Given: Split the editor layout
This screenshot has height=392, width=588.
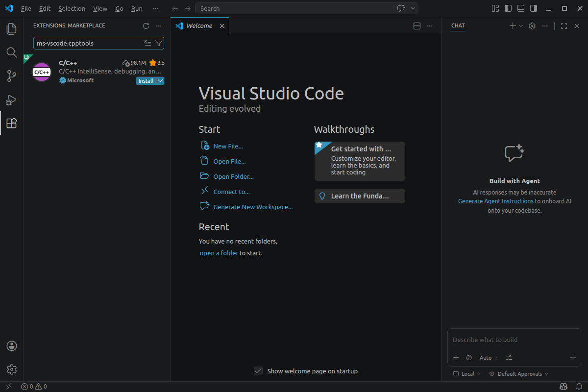Looking at the screenshot, I should 417,26.
